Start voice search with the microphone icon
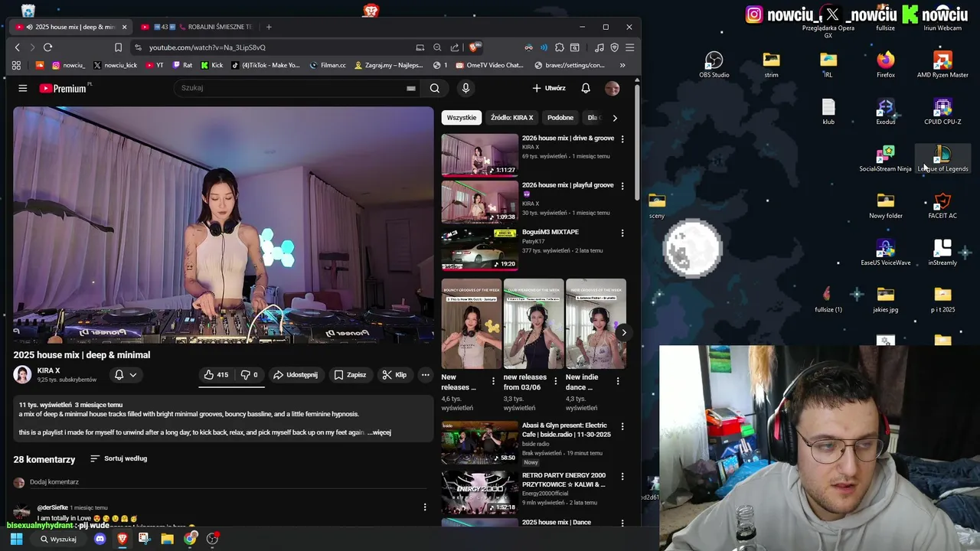 [x=465, y=88]
